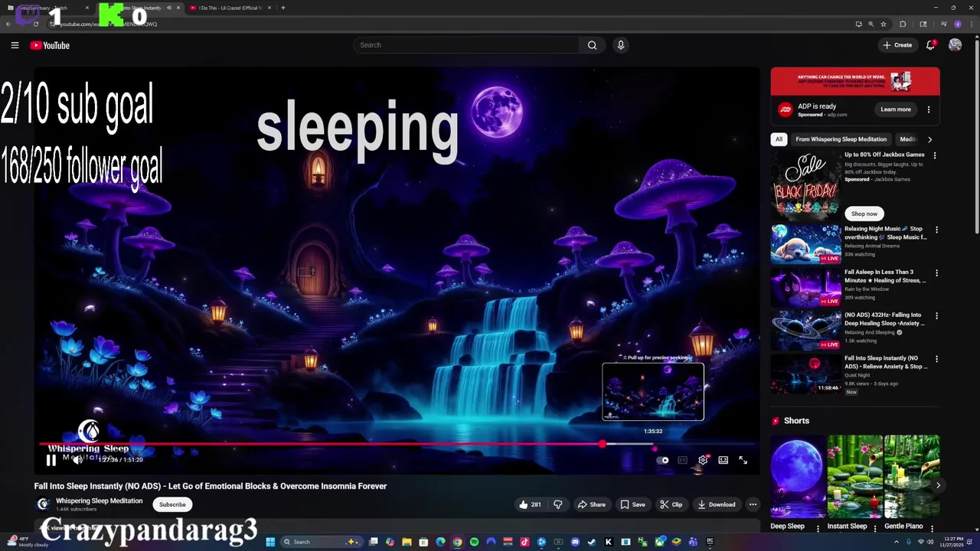Open ADP ad options menu

pyautogui.click(x=929, y=109)
